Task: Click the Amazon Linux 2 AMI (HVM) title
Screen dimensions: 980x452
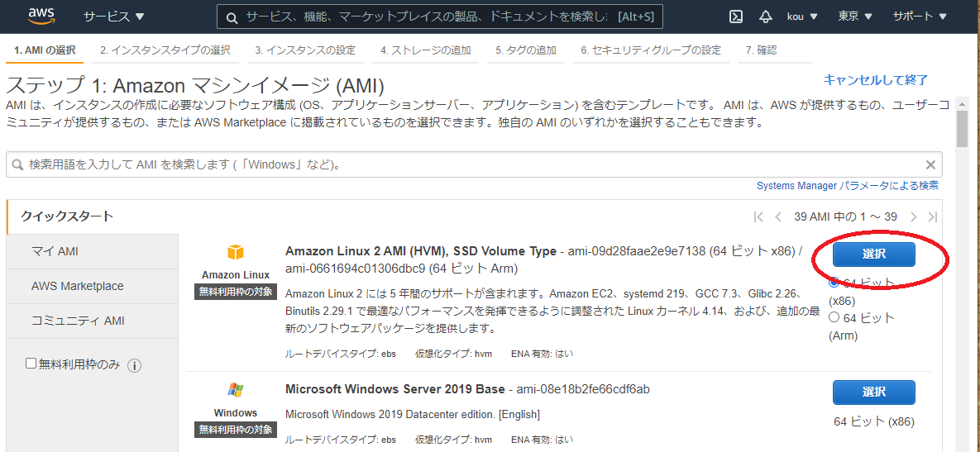Action: coord(421,251)
